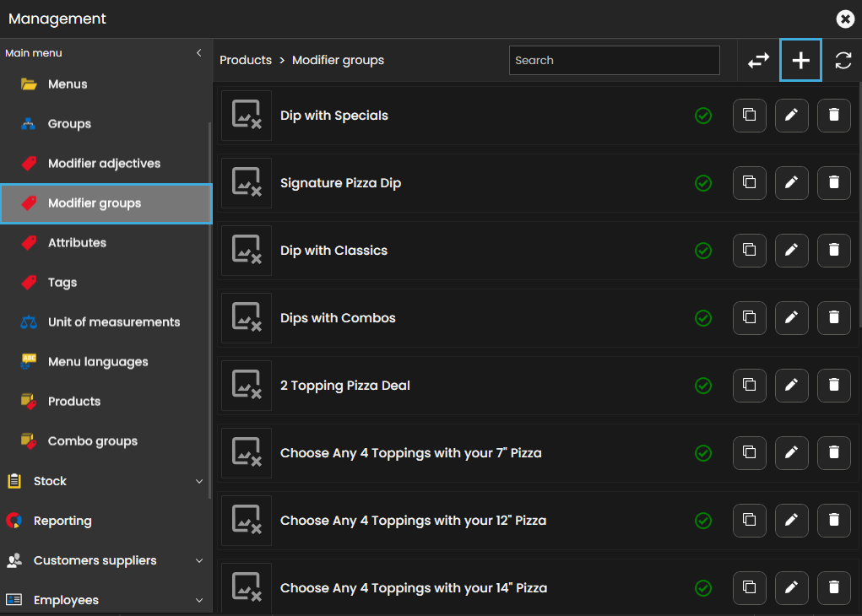Click the refresh list icon
This screenshot has height=616, width=862.
click(843, 61)
